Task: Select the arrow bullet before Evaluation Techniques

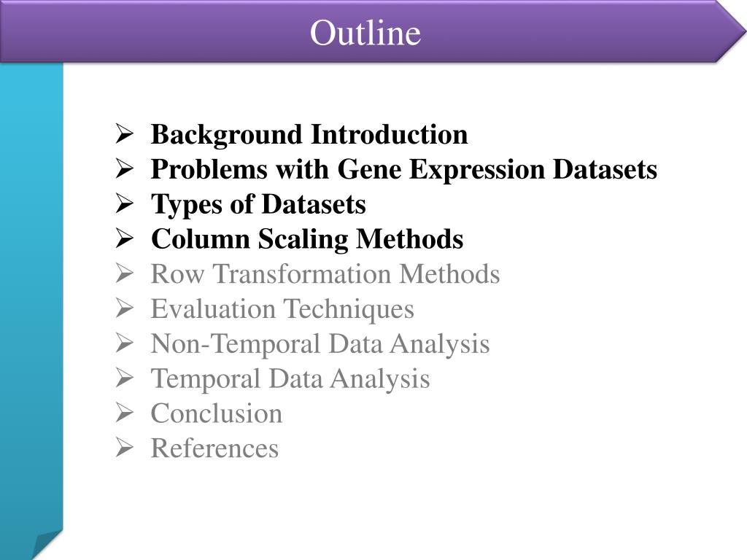Action: (x=123, y=309)
